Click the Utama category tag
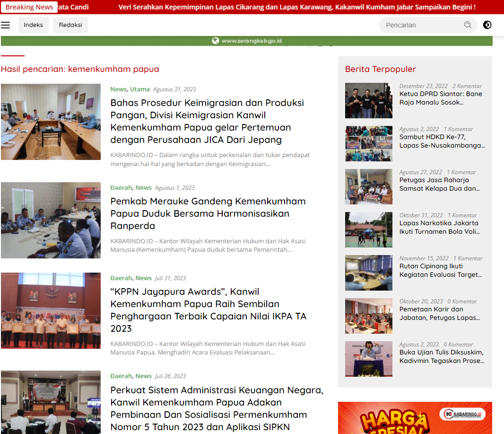This screenshot has width=504, height=434. pyautogui.click(x=140, y=89)
